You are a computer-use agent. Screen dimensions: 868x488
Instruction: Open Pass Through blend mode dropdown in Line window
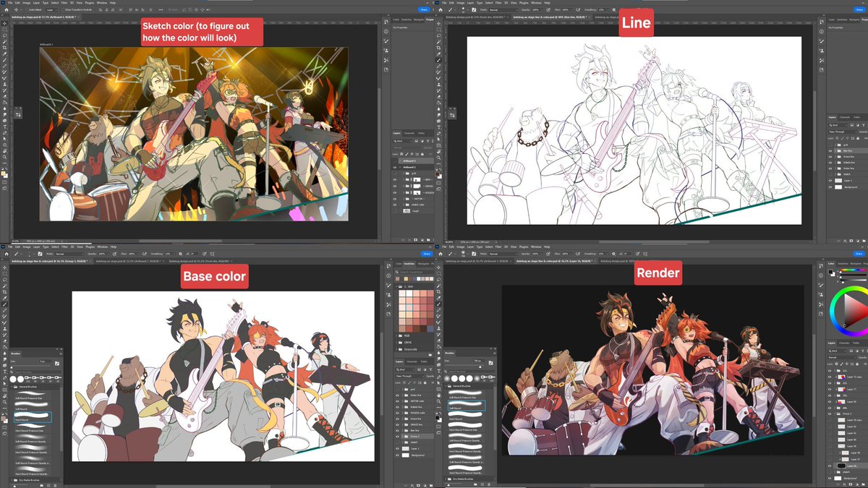tap(843, 132)
